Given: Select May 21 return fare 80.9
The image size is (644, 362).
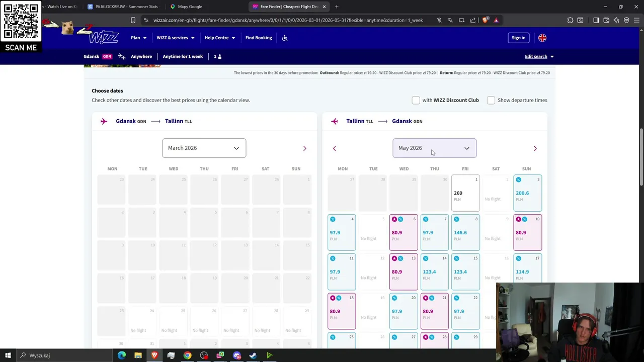Looking at the screenshot, I should [435, 311].
